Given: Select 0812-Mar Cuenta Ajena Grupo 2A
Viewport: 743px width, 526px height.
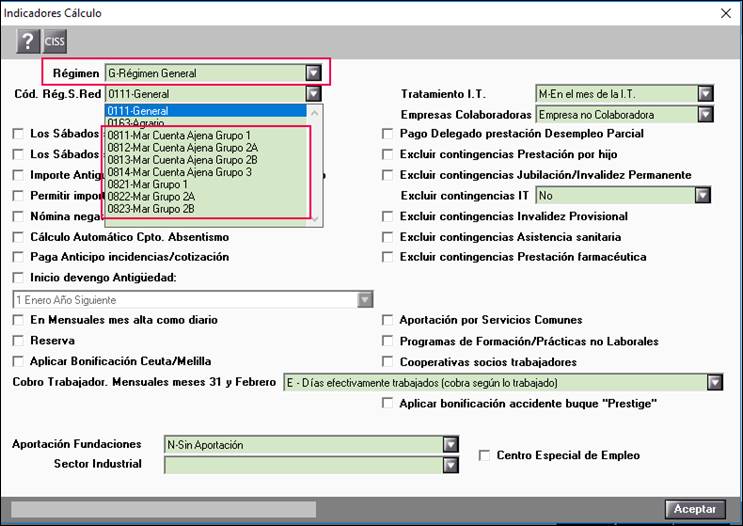Looking at the screenshot, I should click(x=206, y=148).
